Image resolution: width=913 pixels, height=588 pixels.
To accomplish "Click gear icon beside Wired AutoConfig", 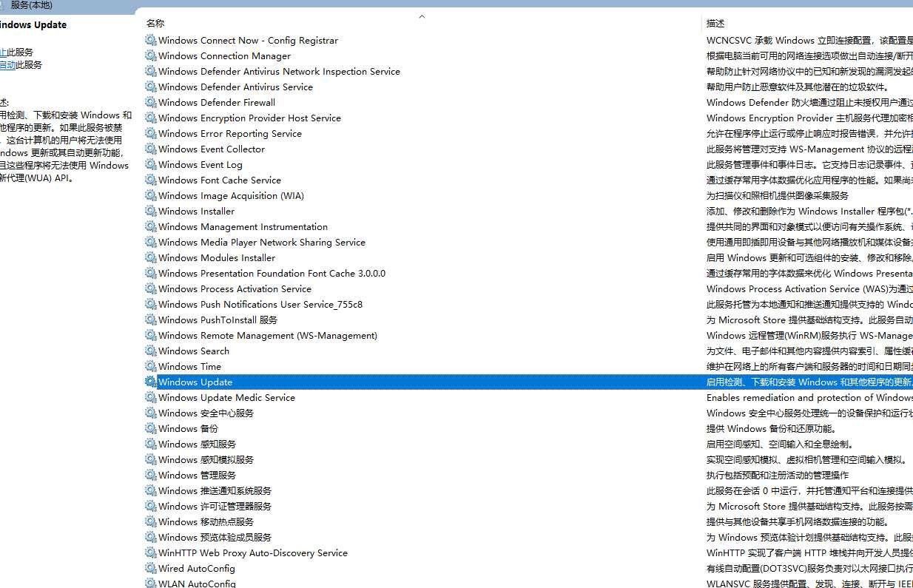I will (x=151, y=569).
